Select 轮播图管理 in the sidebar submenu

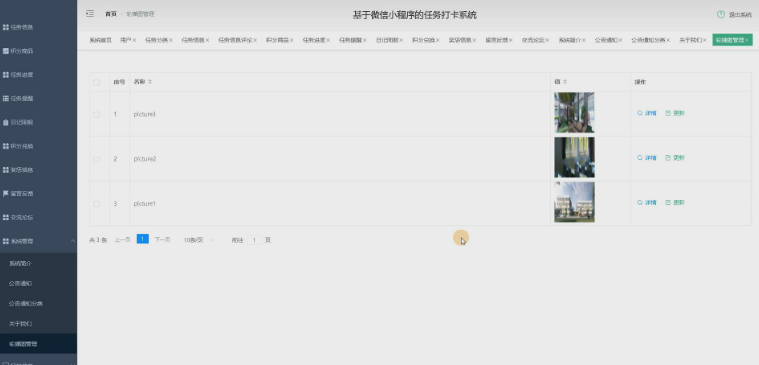tap(38, 344)
